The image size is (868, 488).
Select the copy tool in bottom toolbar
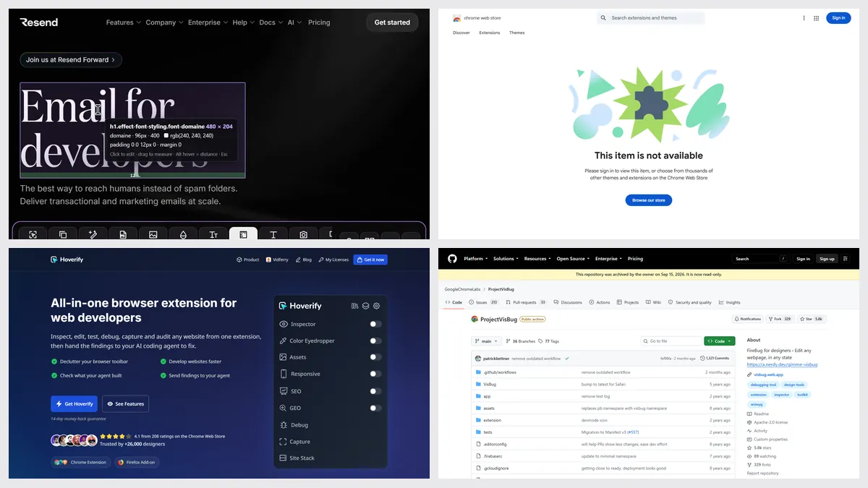[x=63, y=234]
